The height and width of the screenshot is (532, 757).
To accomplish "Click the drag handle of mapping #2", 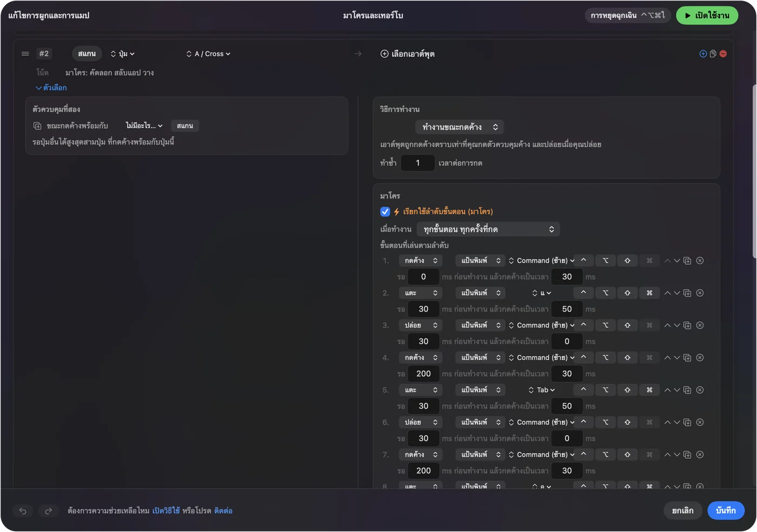I will pyautogui.click(x=25, y=54).
